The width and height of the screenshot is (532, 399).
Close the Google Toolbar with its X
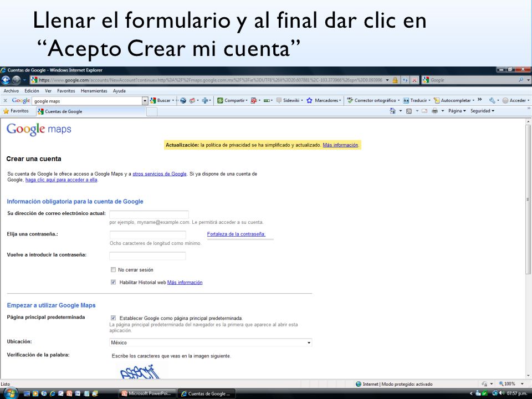(x=5, y=100)
